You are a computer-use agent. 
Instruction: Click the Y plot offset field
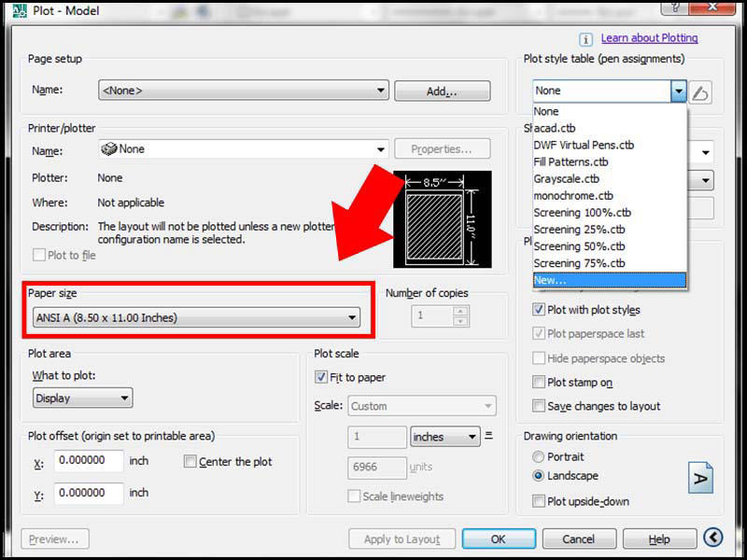pos(89,493)
